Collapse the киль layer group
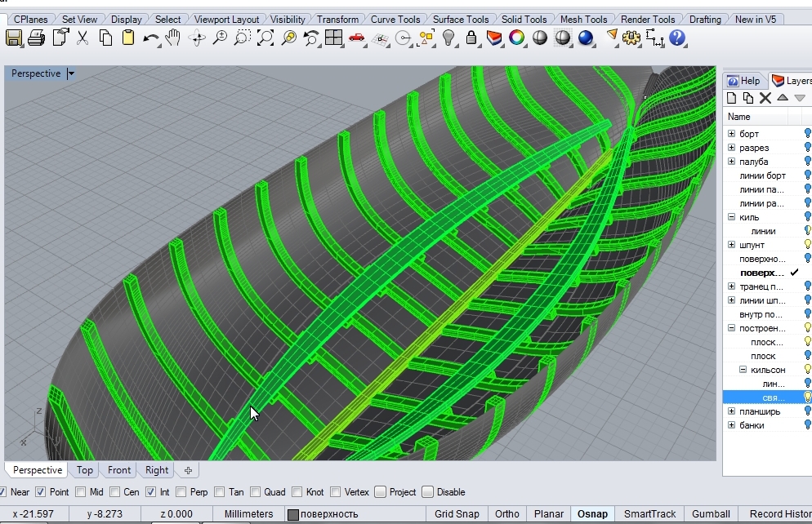This screenshot has width=812, height=524. tap(731, 217)
